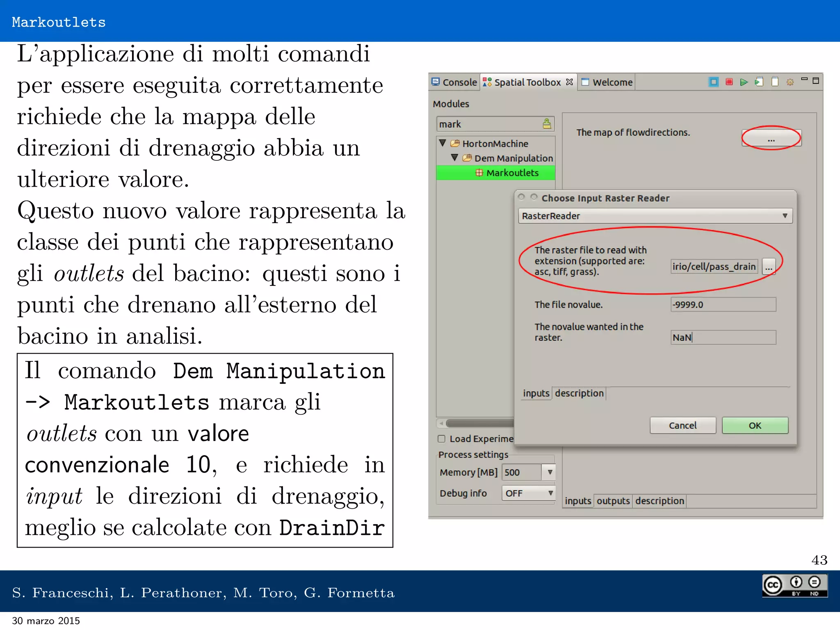Select the Markoutlets module in tree

tap(495, 173)
